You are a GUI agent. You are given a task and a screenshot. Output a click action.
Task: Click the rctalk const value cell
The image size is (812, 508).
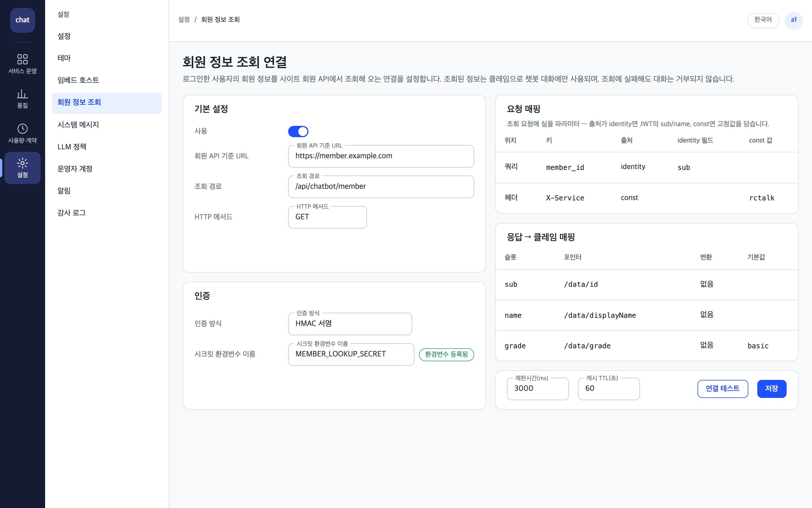click(x=762, y=198)
